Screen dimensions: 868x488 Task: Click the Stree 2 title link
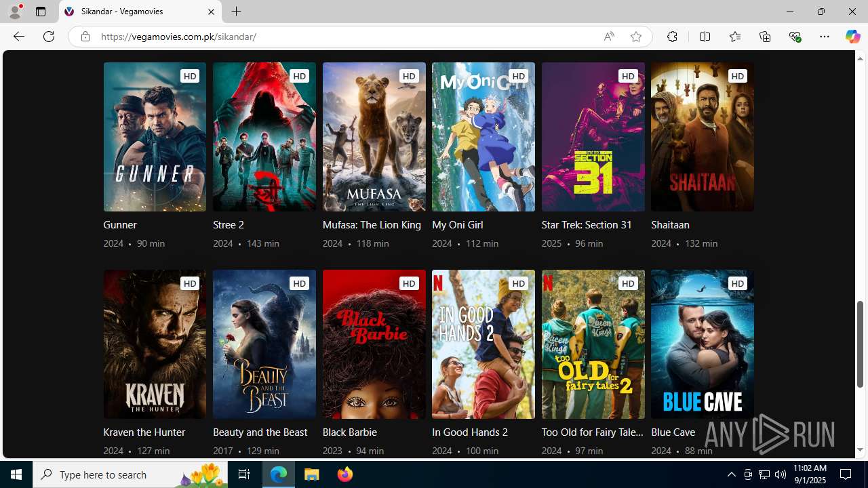pyautogui.click(x=229, y=225)
